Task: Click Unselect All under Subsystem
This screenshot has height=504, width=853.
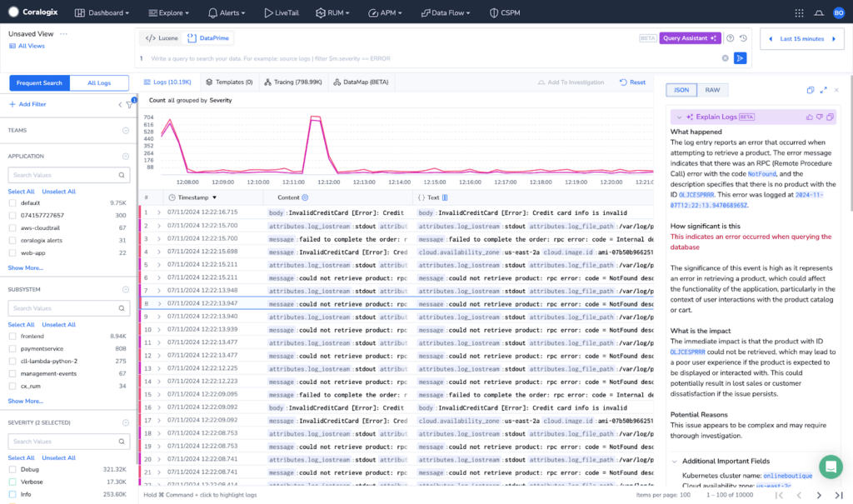Action: click(59, 325)
